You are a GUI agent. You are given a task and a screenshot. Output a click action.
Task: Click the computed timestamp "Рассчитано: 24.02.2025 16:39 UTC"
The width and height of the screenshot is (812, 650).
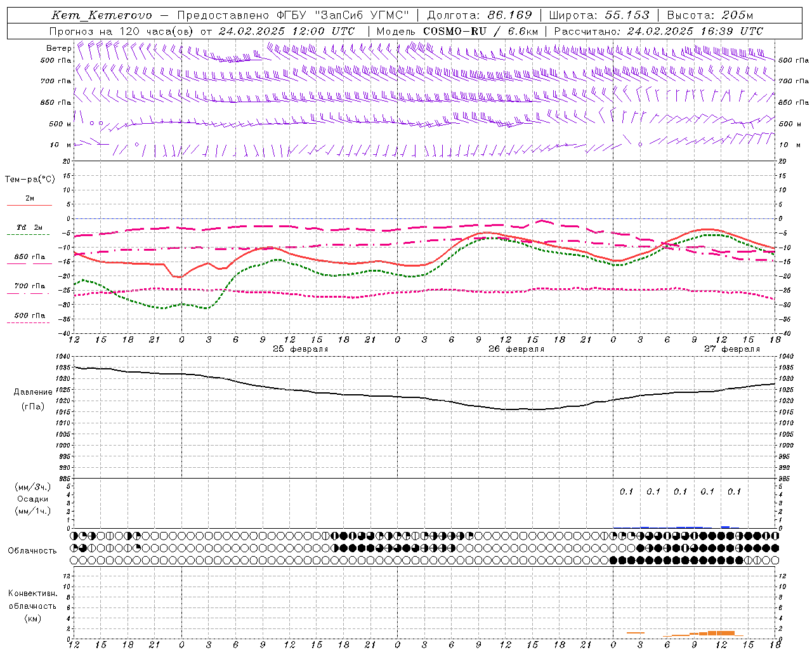(x=658, y=31)
